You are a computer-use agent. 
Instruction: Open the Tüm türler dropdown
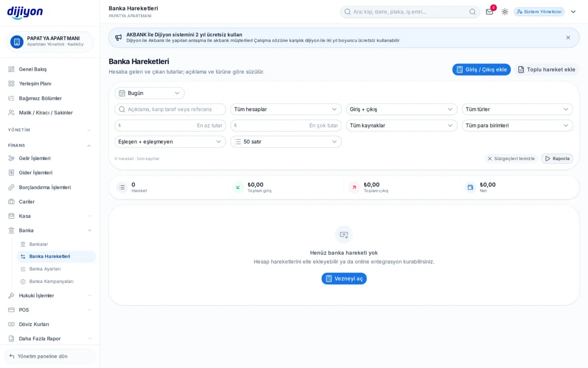[517, 109]
